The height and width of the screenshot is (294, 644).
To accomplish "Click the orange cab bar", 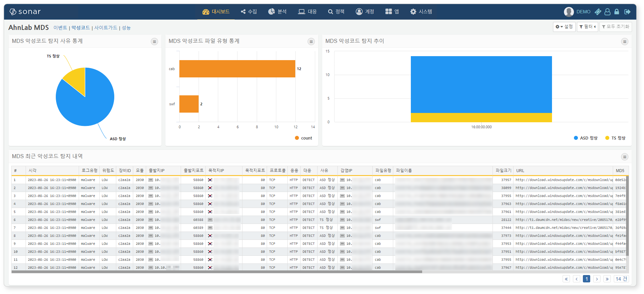I will (x=237, y=69).
